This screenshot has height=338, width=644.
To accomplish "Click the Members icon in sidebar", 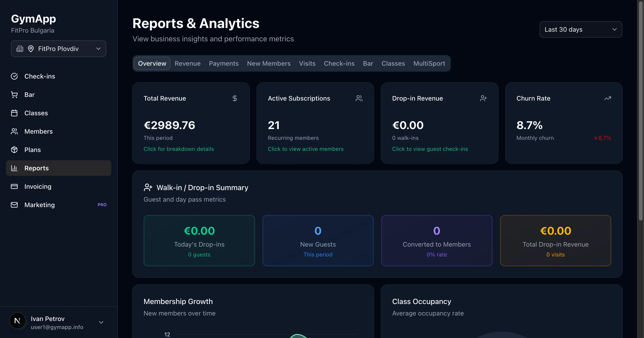I will pos(14,131).
